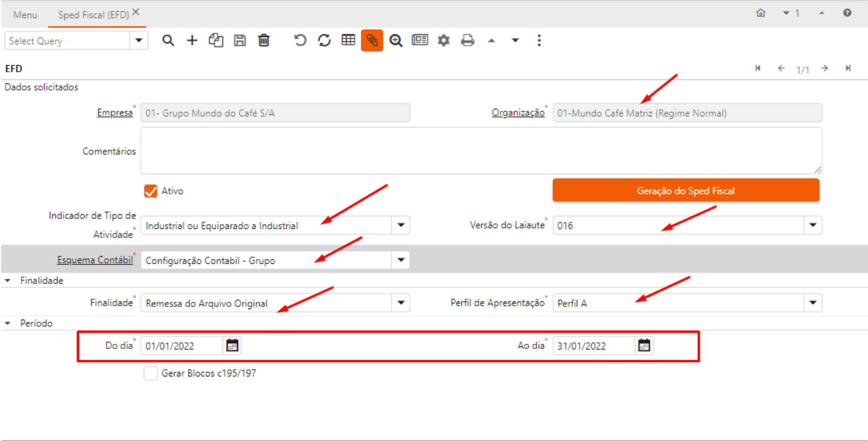Screen dimensions: 868x441
Task: Open the Perfil de Apresentação dropdown
Action: (x=813, y=303)
